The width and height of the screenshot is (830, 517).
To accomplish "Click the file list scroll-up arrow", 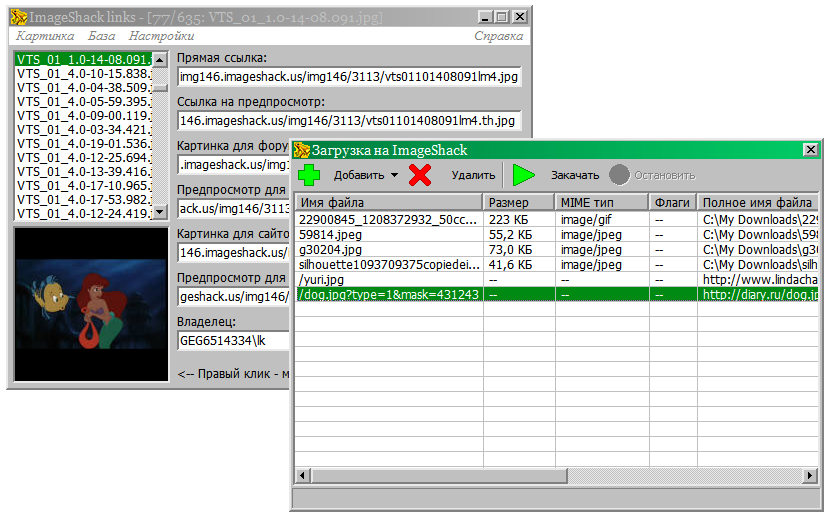I will click(x=160, y=59).
